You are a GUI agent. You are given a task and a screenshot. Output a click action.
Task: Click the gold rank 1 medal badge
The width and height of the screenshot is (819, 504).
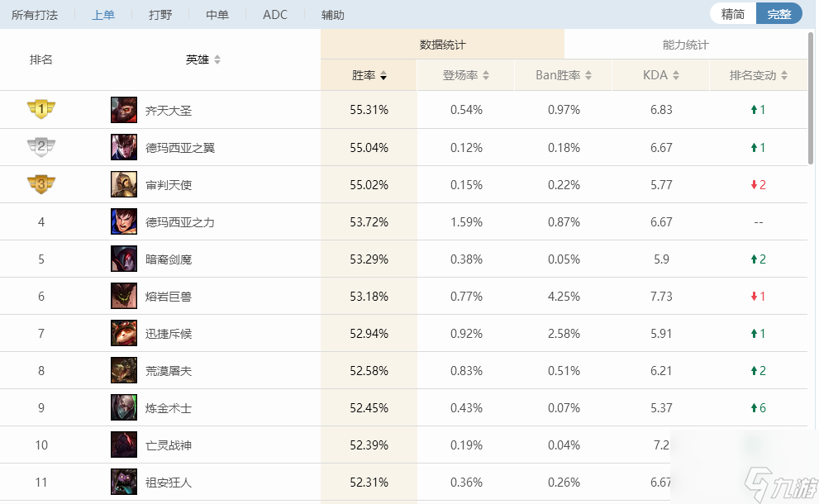tap(41, 109)
